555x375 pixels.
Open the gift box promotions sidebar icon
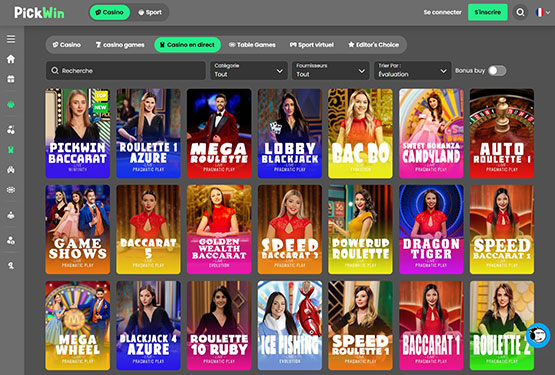pos(11,79)
